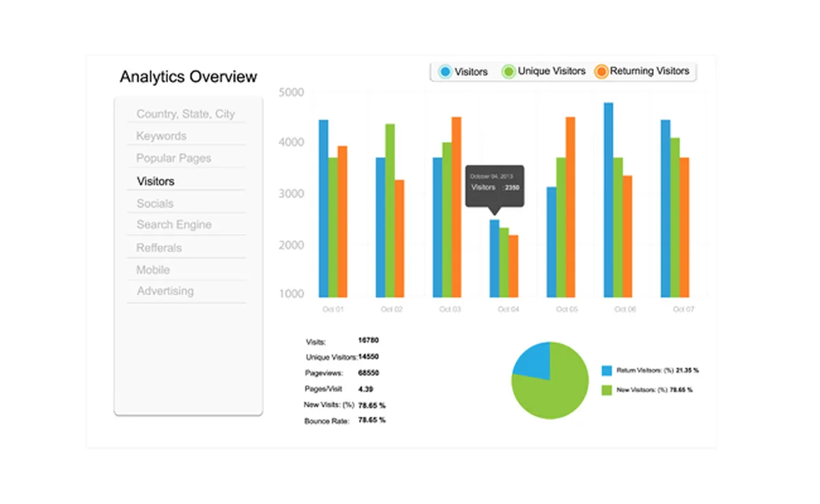Toggle the green Unique Visitors legend dot
The width and height of the screenshot is (820, 504).
[508, 71]
